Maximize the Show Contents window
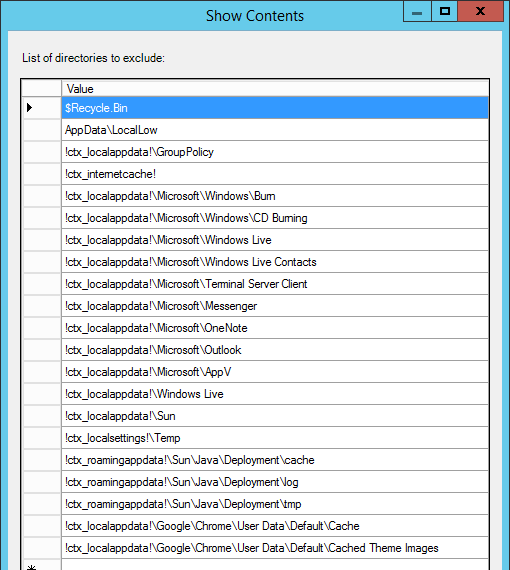This screenshot has width=510, height=570. pos(445,12)
